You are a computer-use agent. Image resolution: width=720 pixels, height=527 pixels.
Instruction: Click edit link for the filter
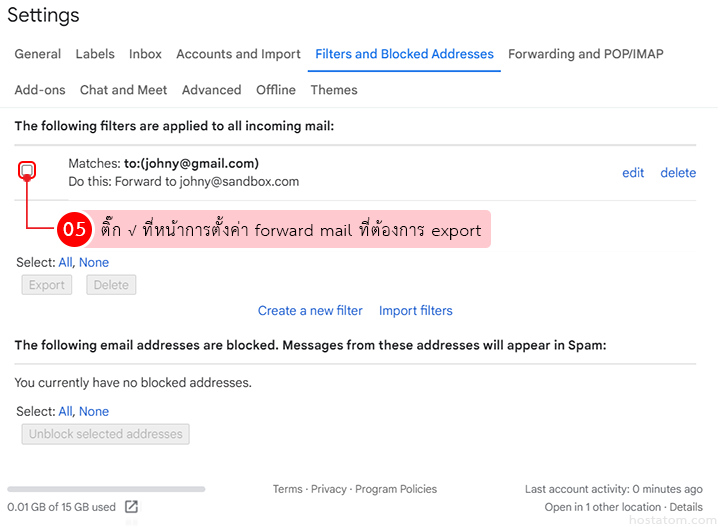click(633, 173)
